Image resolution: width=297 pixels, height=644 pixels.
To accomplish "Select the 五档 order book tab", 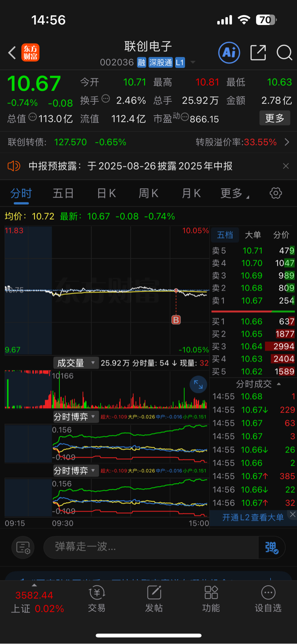I will [225, 235].
